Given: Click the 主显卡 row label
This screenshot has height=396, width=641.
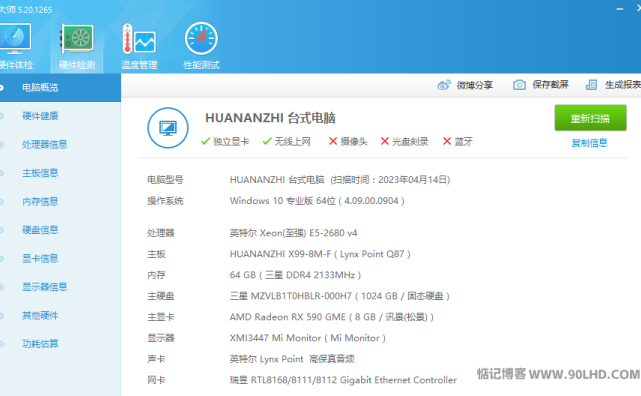Looking at the screenshot, I should point(161,317).
